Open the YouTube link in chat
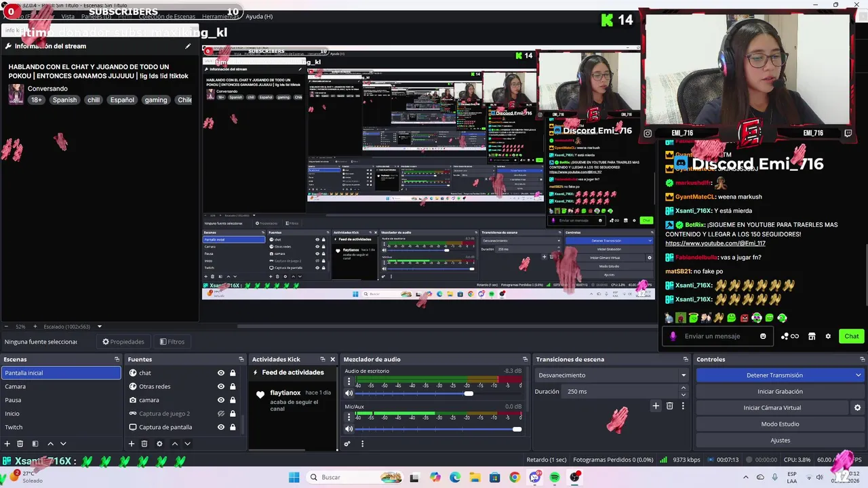 point(715,243)
